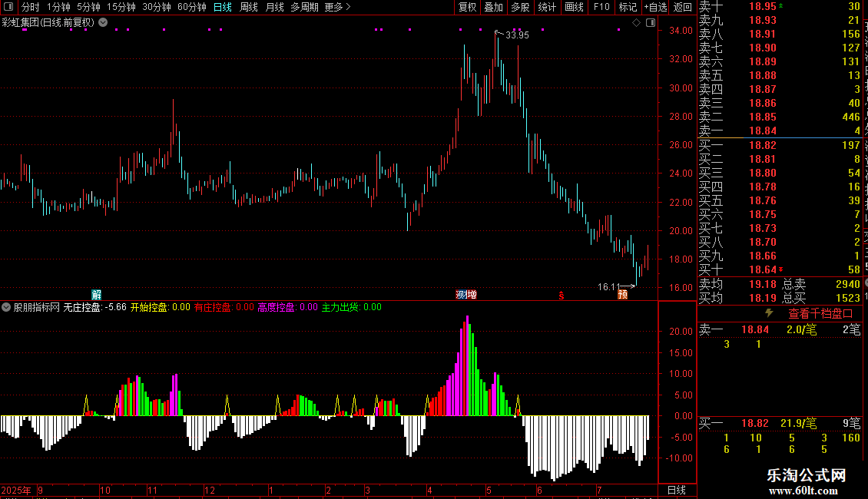Viewport: 868px width, 499px height.
Task: Click the 返回 back button
Action: point(683,7)
